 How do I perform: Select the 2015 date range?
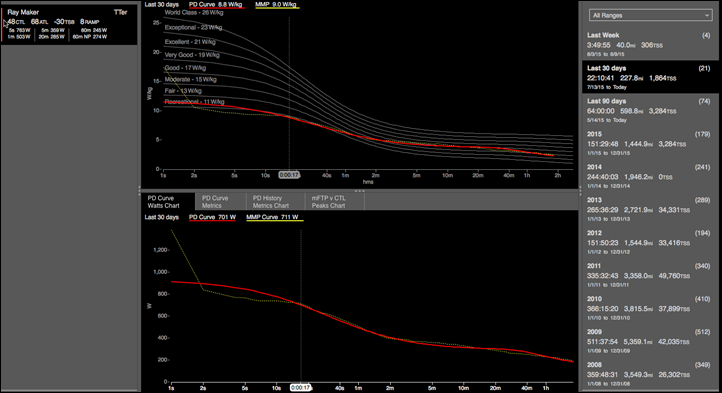[x=649, y=143]
